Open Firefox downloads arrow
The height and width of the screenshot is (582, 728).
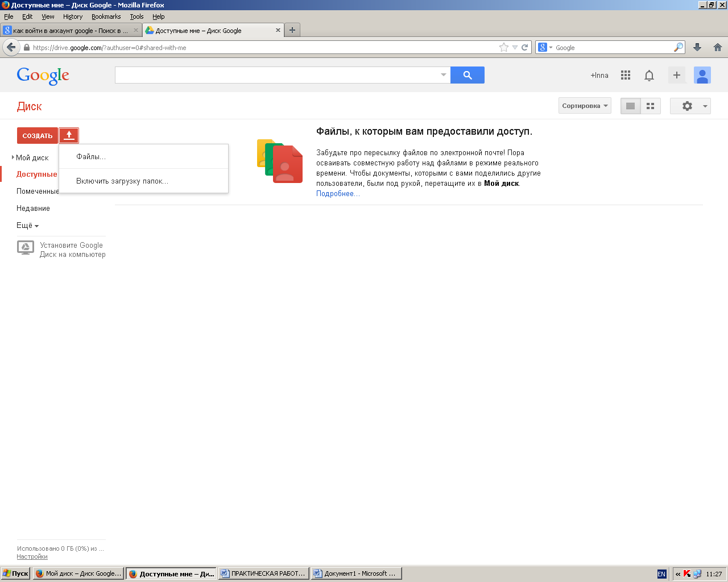(x=697, y=48)
